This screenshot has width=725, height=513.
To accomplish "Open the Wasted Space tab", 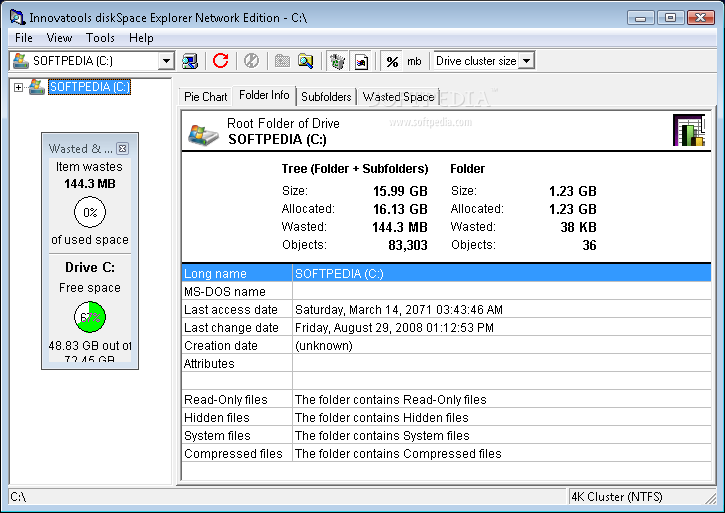I will [398, 97].
